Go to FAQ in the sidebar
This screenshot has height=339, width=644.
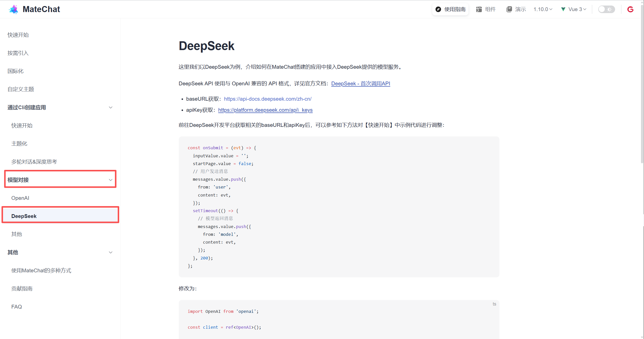click(x=17, y=307)
